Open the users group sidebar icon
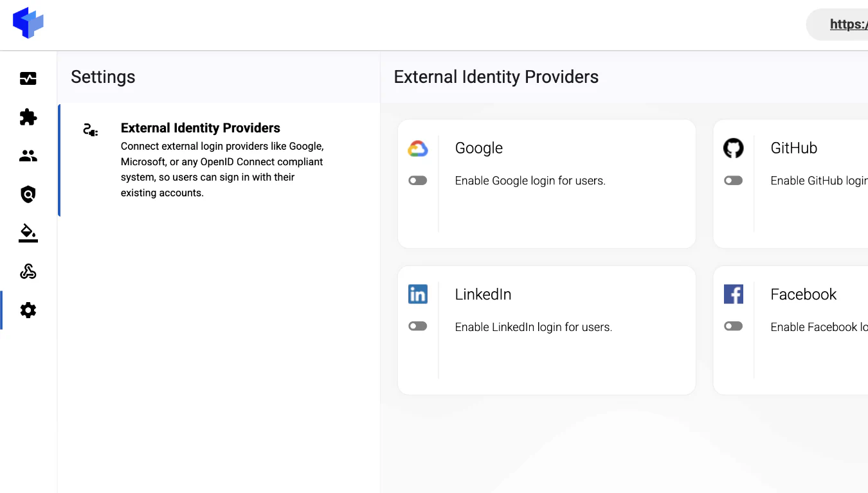Viewport: 868px width, 493px height. tap(28, 156)
